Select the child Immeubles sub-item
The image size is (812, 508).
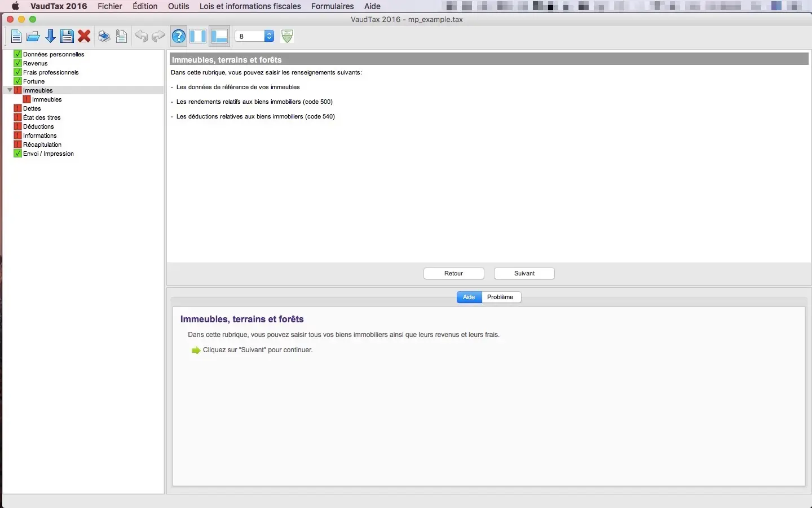[x=47, y=99]
